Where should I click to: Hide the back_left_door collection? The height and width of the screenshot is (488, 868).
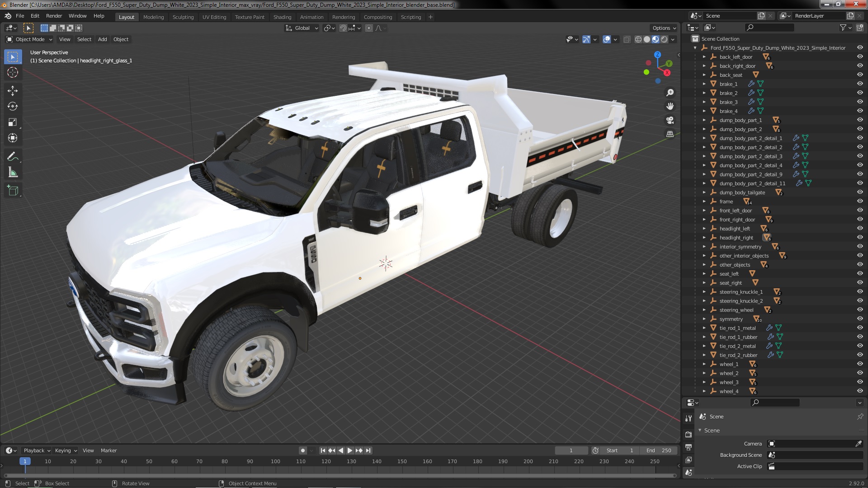click(x=860, y=57)
